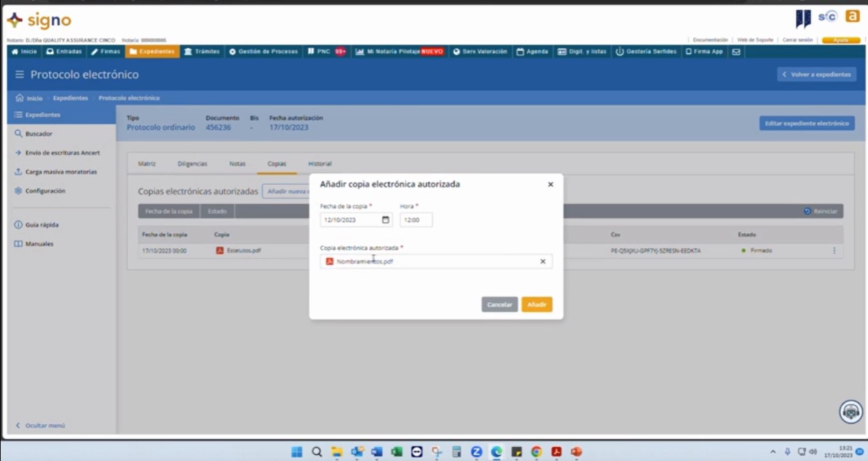Open row options for Estatutos.pdf copy
868x461 pixels.
[833, 250]
